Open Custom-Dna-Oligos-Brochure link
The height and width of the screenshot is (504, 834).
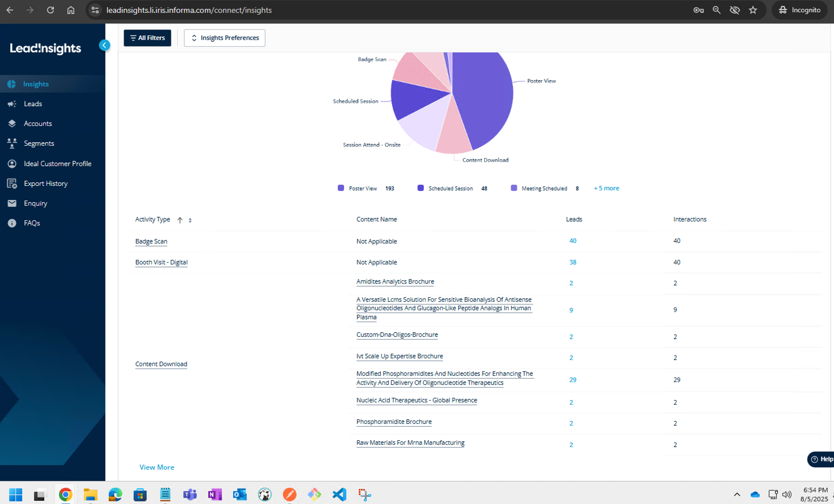pyautogui.click(x=397, y=335)
